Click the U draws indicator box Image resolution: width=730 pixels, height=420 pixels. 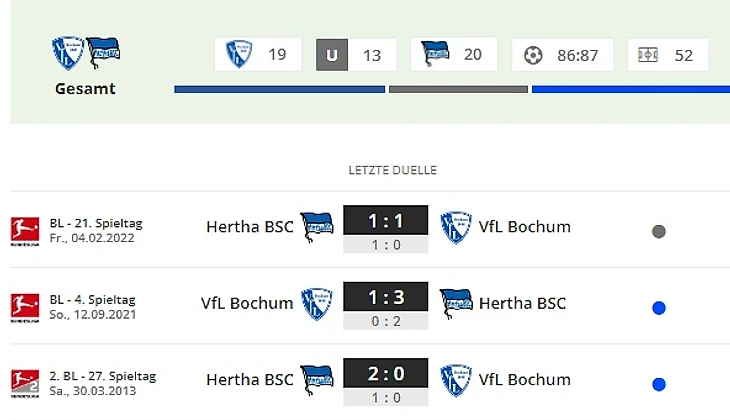[332, 55]
